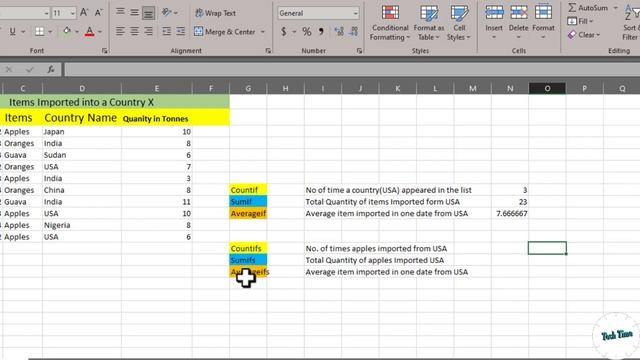
Task: Select the yellow Countif cell
Action: [x=248, y=190]
